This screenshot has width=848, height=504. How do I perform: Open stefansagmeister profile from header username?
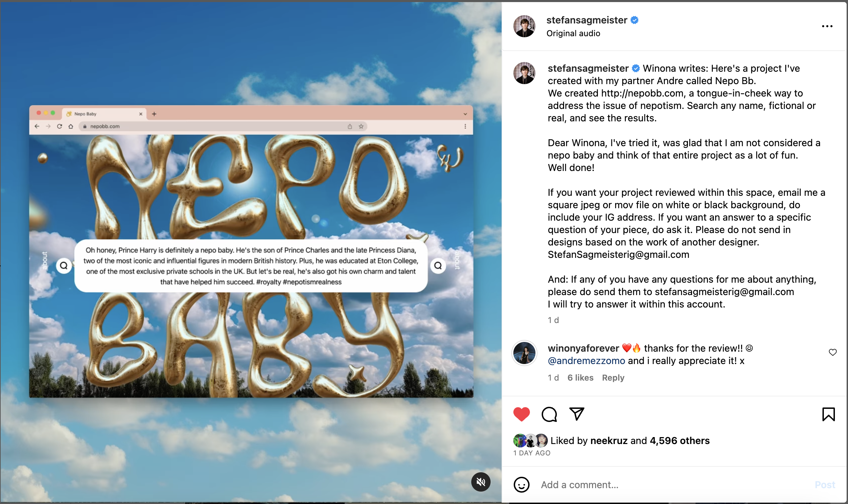(x=587, y=20)
